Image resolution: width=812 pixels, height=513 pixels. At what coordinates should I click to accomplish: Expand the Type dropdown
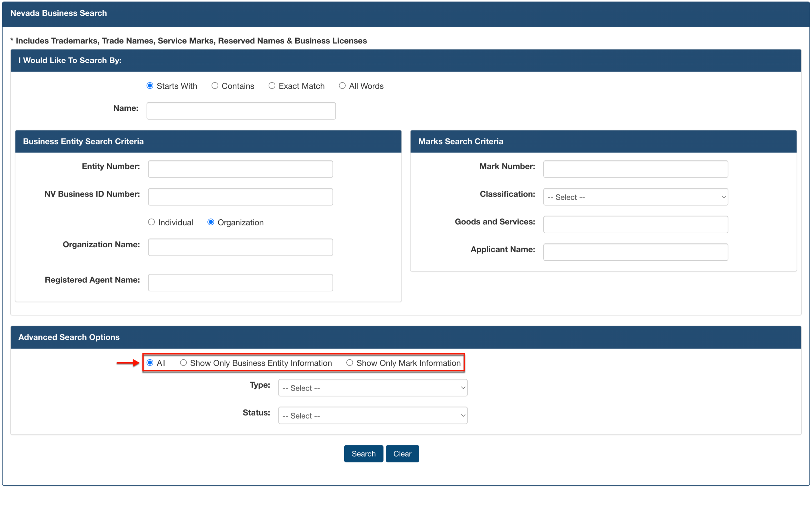coord(373,388)
